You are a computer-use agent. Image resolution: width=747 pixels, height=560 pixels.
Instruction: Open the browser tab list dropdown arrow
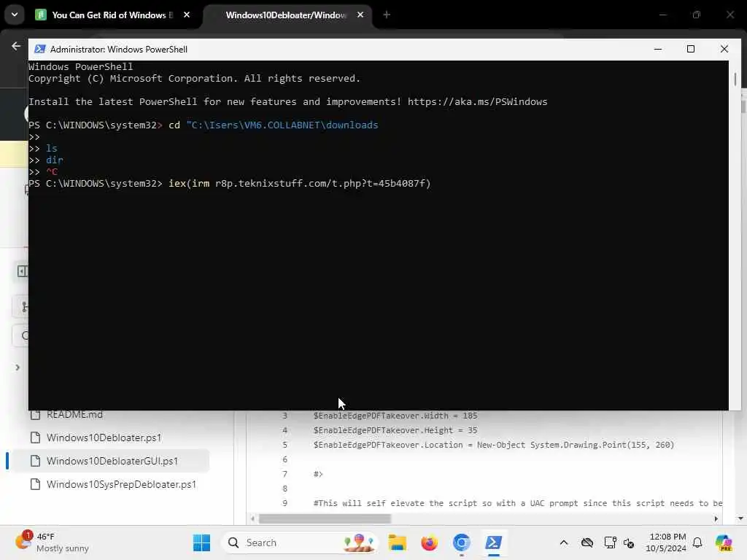(15, 15)
